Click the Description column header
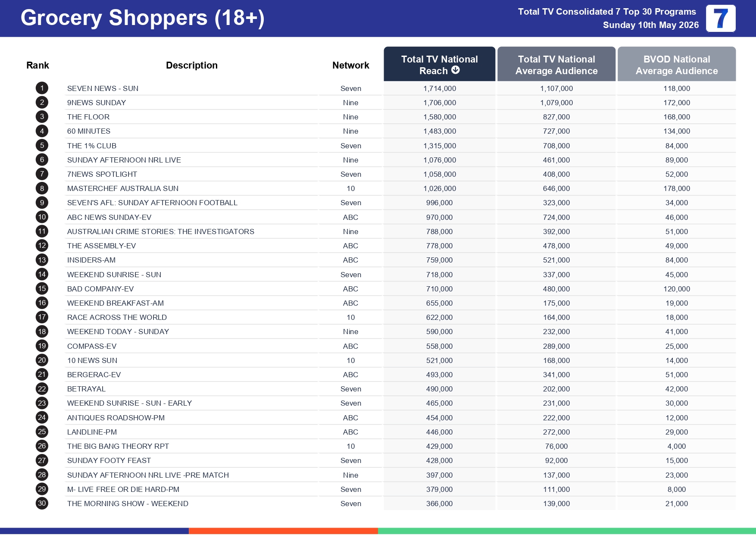The width and height of the screenshot is (756, 535). (192, 65)
